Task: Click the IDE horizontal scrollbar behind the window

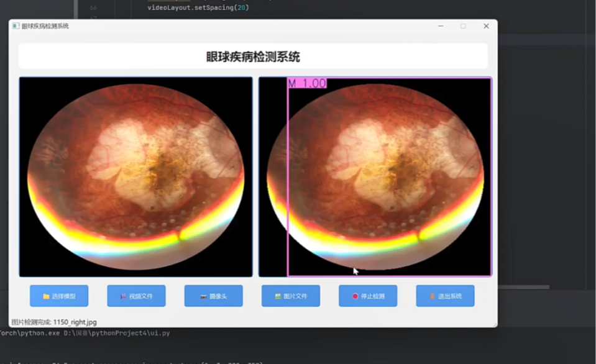Action: [x=522, y=287]
